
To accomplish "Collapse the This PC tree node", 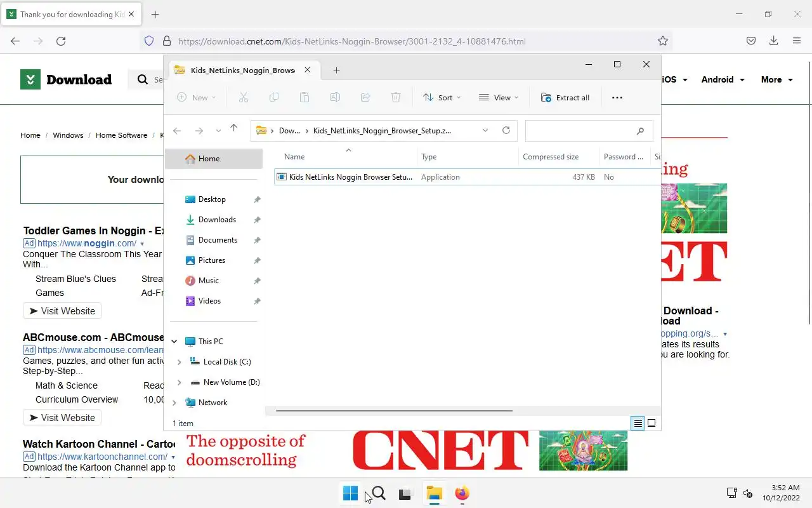I will coord(174,342).
